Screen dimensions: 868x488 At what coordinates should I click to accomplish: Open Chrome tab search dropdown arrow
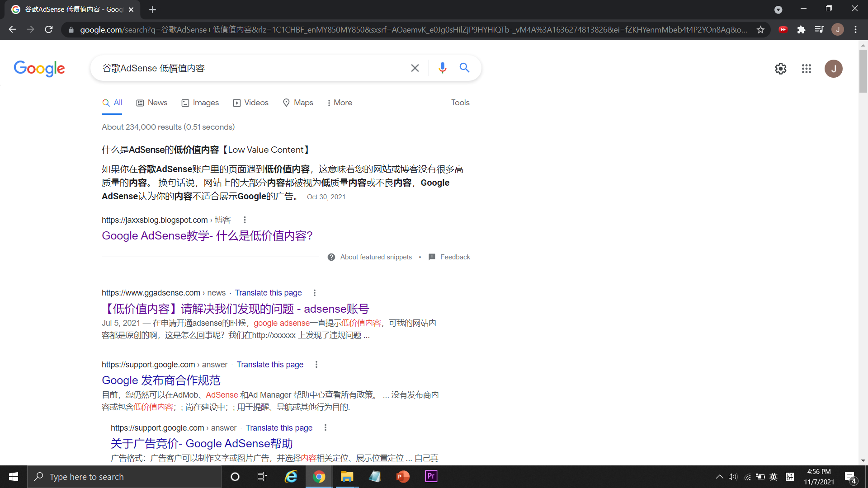tap(778, 9)
